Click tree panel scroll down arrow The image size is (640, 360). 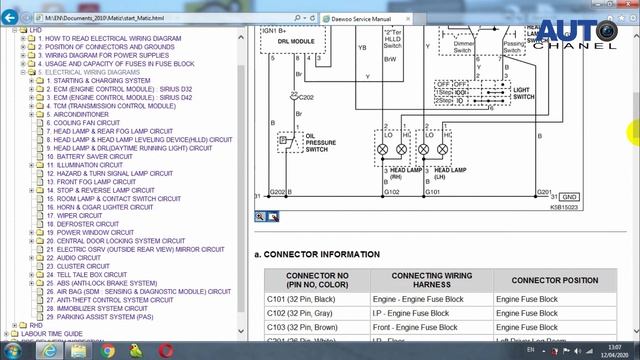tap(241, 331)
